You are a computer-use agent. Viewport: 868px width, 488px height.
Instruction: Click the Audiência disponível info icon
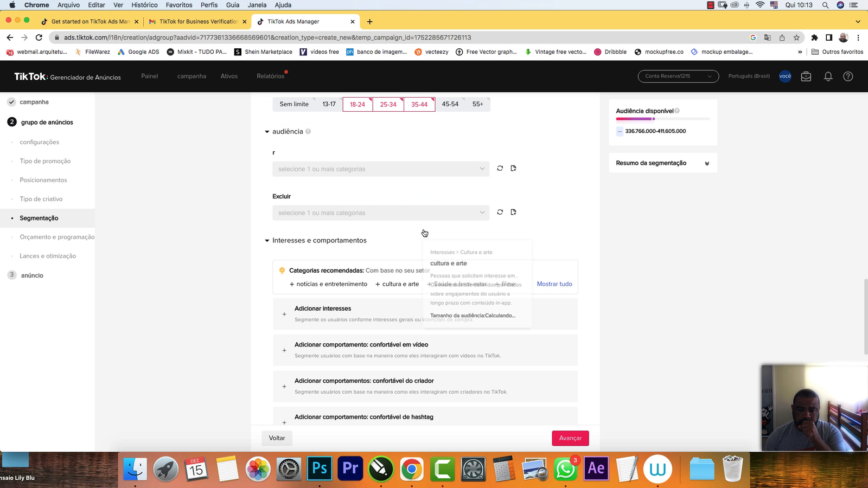(x=677, y=111)
